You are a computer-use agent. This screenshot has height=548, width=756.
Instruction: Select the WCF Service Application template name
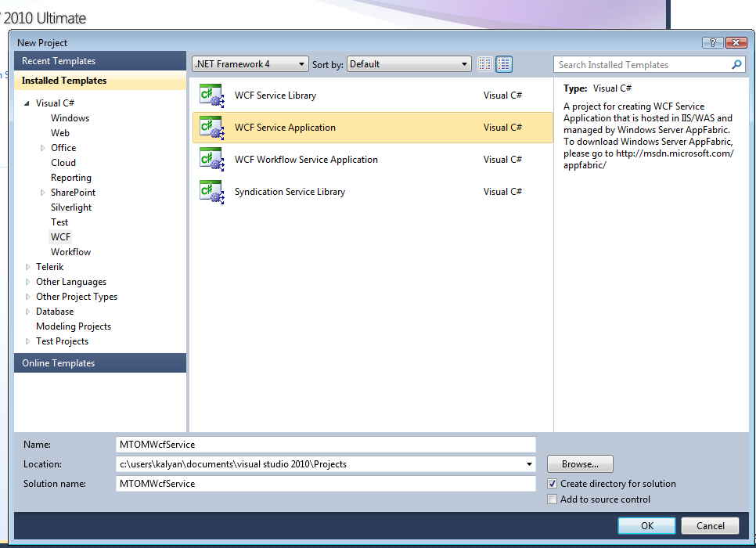pyautogui.click(x=285, y=128)
